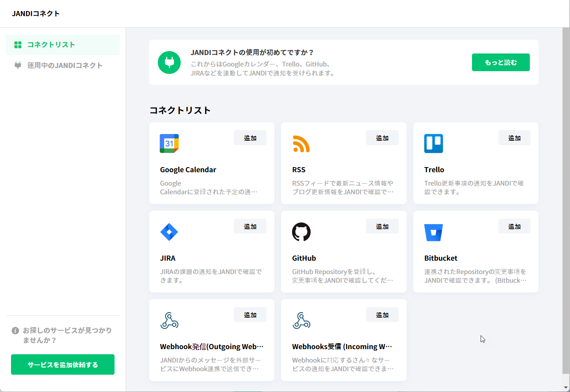570x392 pixels.
Task: Click the RSS card title
Action: pos(299,170)
